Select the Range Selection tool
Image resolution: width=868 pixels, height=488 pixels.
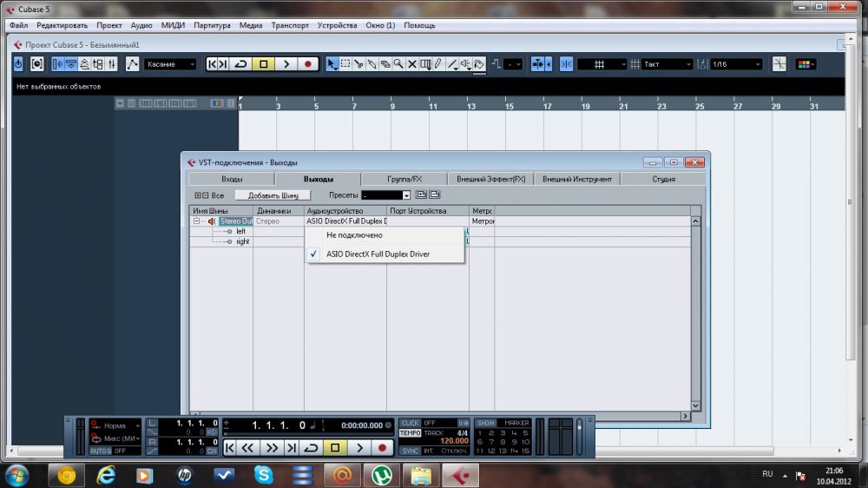345,64
